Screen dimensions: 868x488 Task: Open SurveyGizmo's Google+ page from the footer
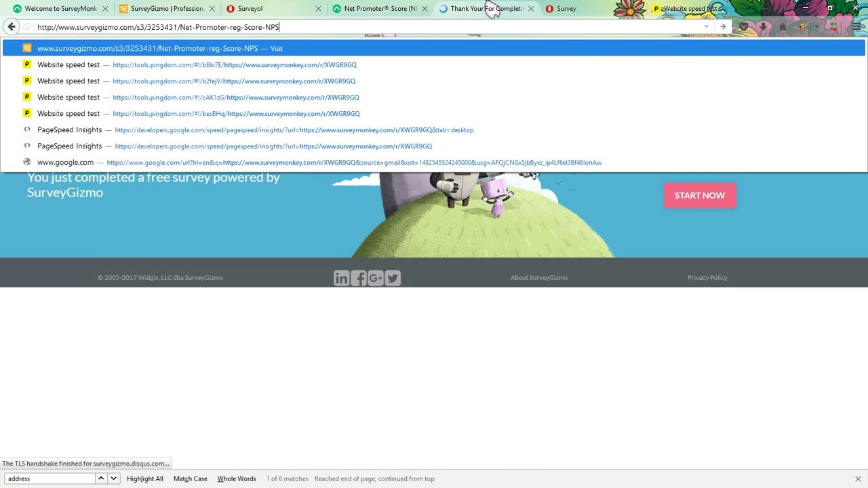[376, 278]
